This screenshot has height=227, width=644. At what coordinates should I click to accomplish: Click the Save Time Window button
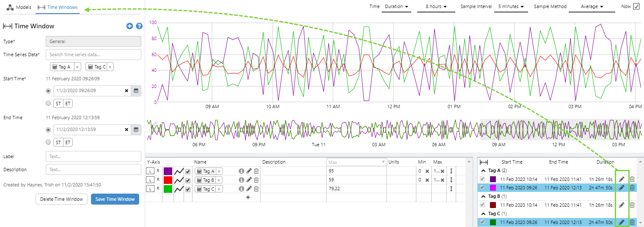click(x=115, y=199)
